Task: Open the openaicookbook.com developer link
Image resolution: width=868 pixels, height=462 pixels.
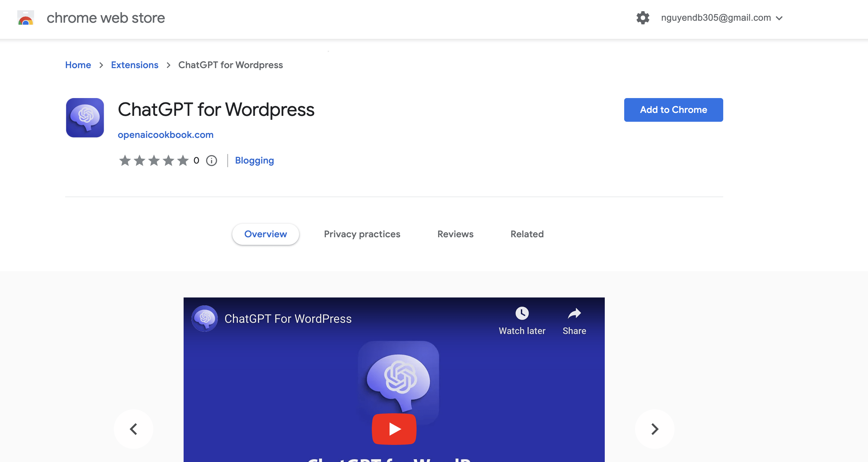Action: pos(166,135)
